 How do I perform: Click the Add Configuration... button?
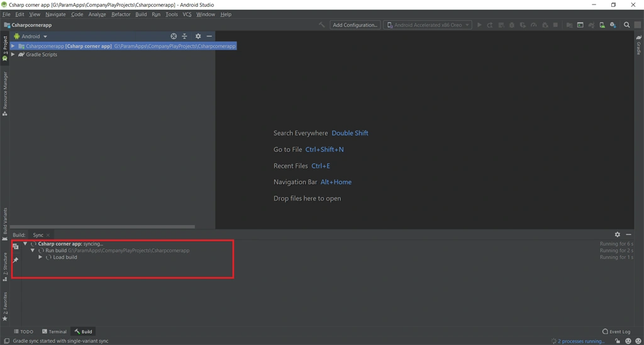click(x=355, y=25)
